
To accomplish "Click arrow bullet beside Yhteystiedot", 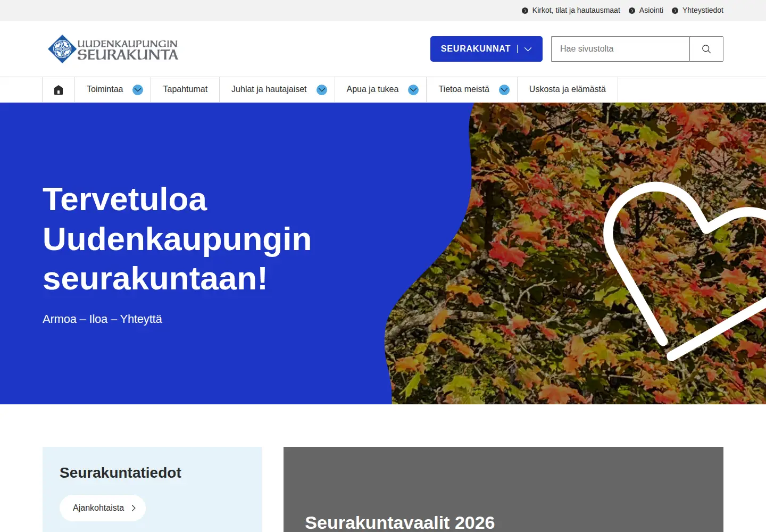I will point(675,11).
